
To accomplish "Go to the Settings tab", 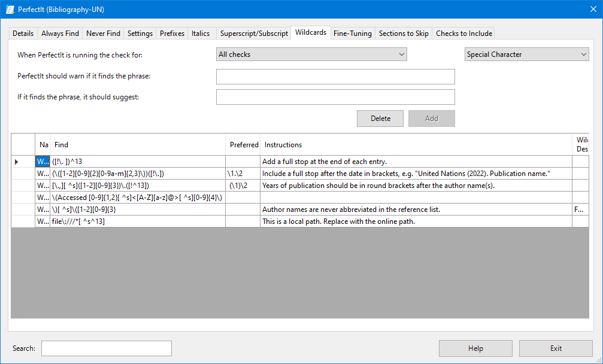I will click(140, 34).
